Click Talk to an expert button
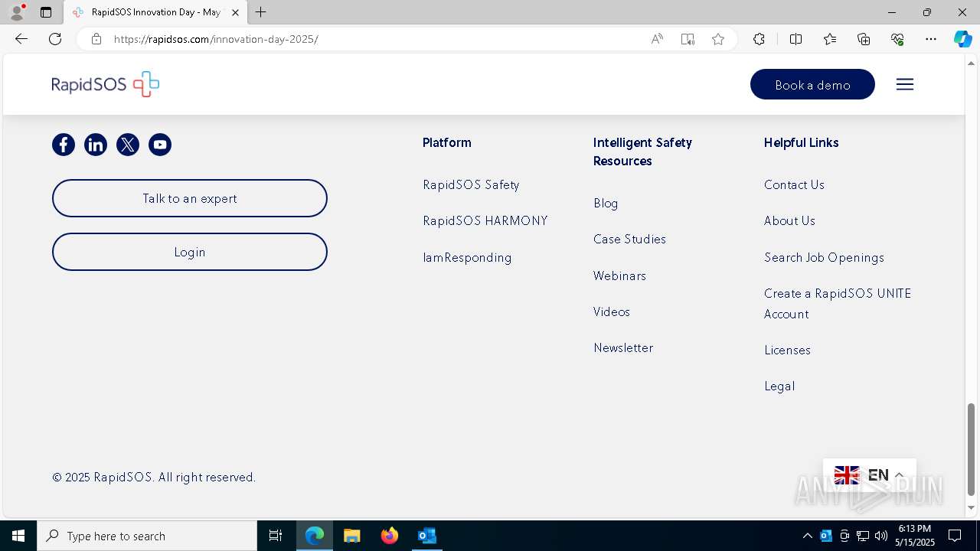 tap(190, 198)
